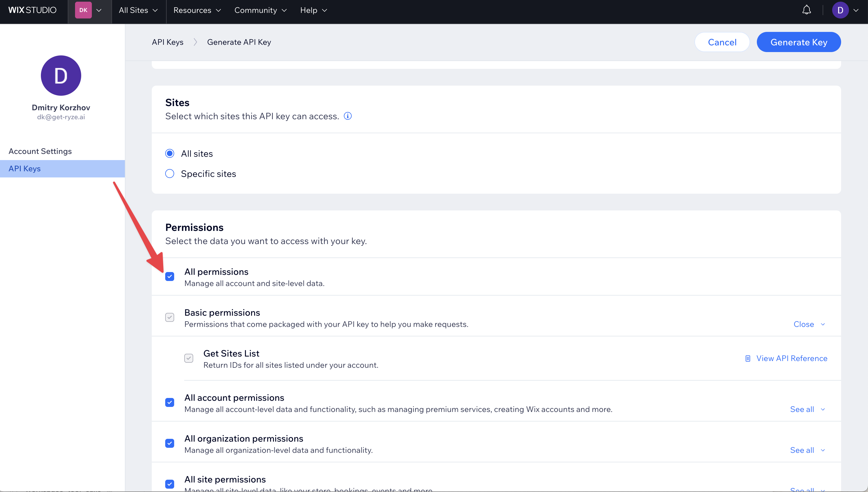Open the Help menu
This screenshot has width=868, height=492.
click(x=313, y=10)
